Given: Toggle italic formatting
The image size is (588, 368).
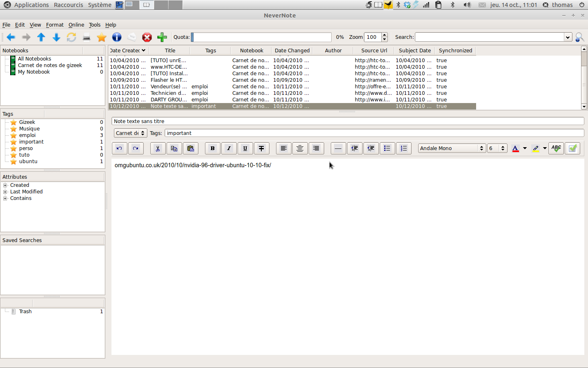Looking at the screenshot, I should click(x=229, y=148).
